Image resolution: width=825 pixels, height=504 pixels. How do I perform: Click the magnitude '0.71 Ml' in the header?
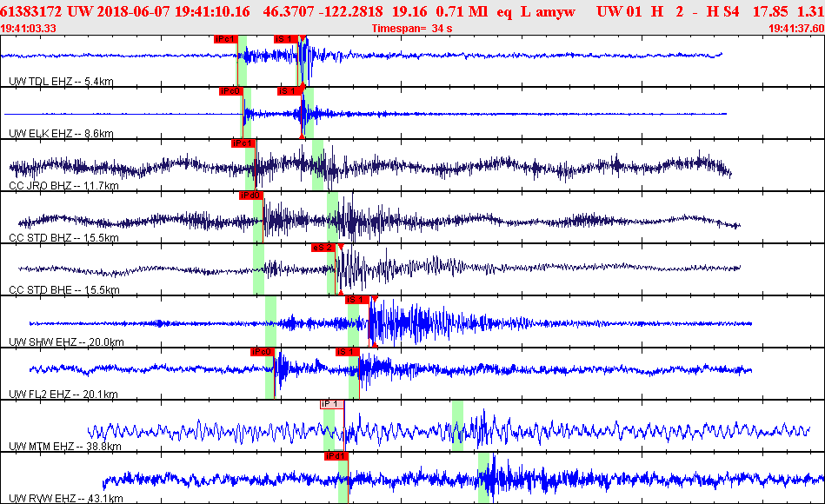462,11
